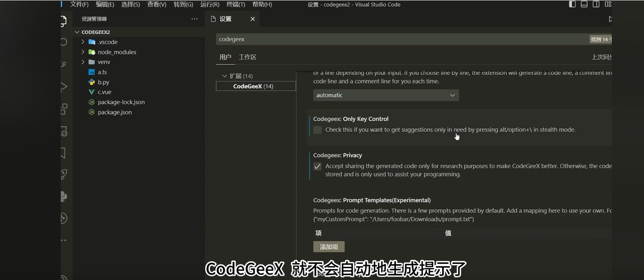Expand the .vscode folder chevron
Viewport: 644px width, 280px height.
point(83,42)
